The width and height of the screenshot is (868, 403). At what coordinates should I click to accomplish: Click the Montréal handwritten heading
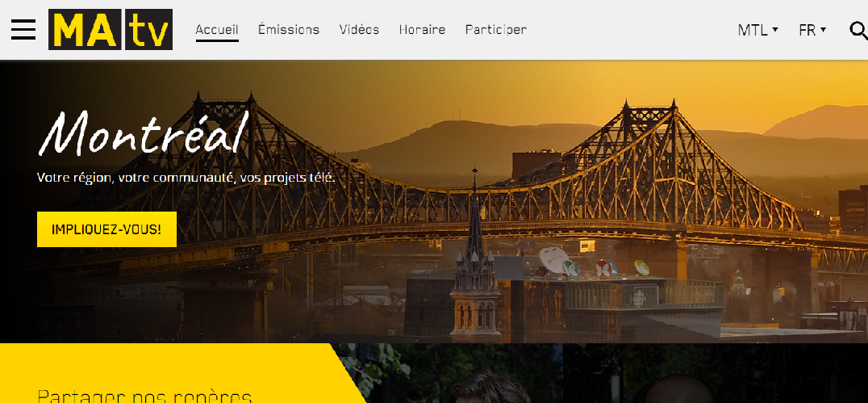(144, 132)
